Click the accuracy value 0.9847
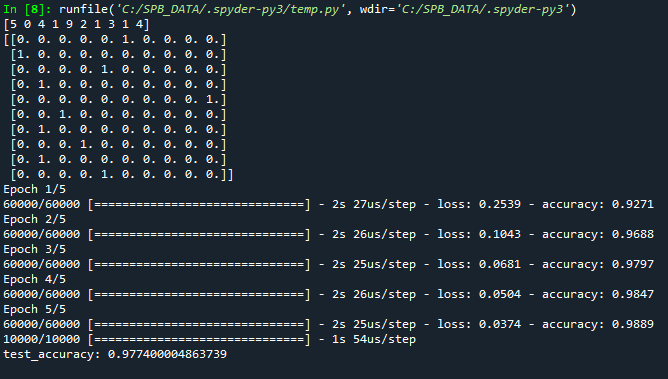Viewport: 668px width, 379px height. coord(633,294)
